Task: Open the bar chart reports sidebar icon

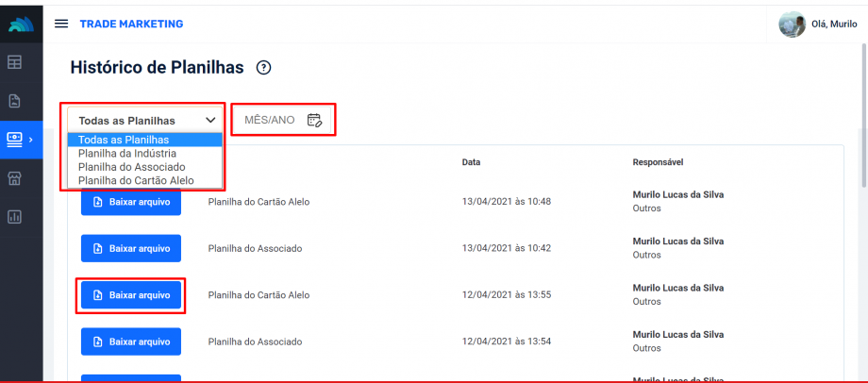Action: [15, 216]
